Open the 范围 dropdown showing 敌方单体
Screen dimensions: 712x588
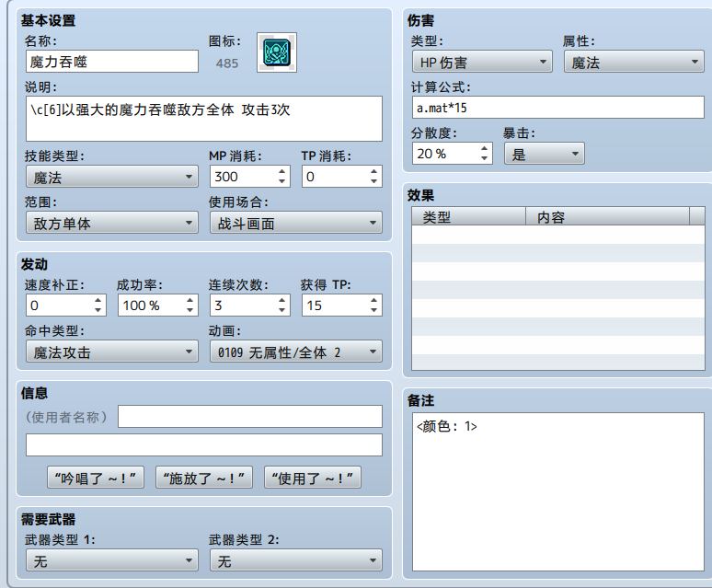click(112, 223)
